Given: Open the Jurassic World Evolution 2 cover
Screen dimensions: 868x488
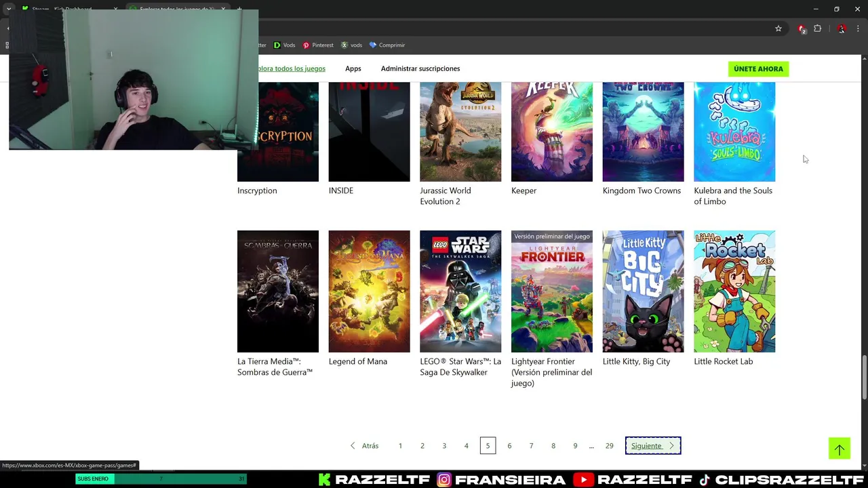Looking at the screenshot, I should click(460, 131).
